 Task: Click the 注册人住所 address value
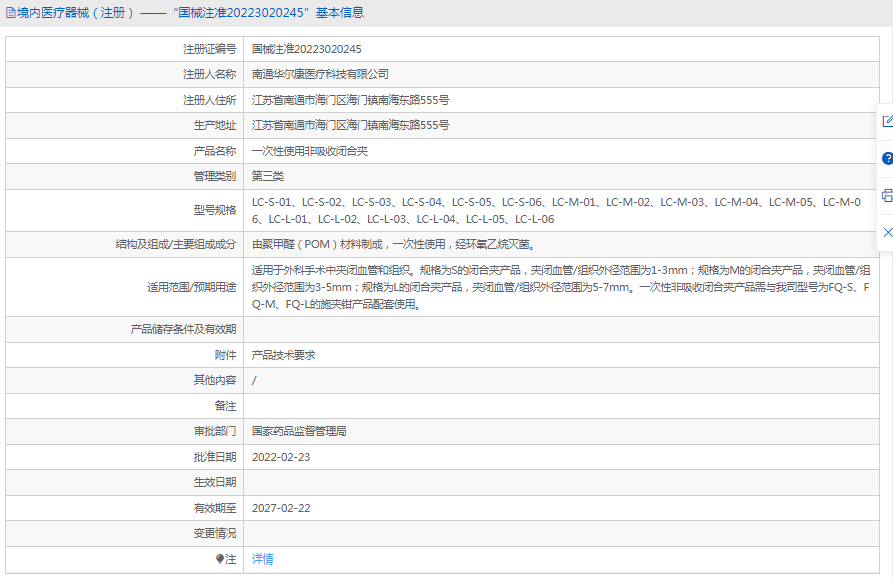coord(350,100)
